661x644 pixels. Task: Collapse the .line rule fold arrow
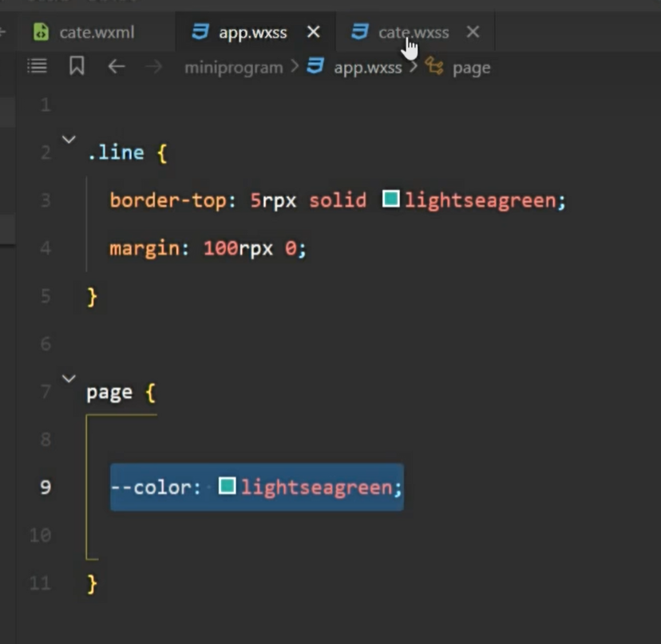pos(69,140)
